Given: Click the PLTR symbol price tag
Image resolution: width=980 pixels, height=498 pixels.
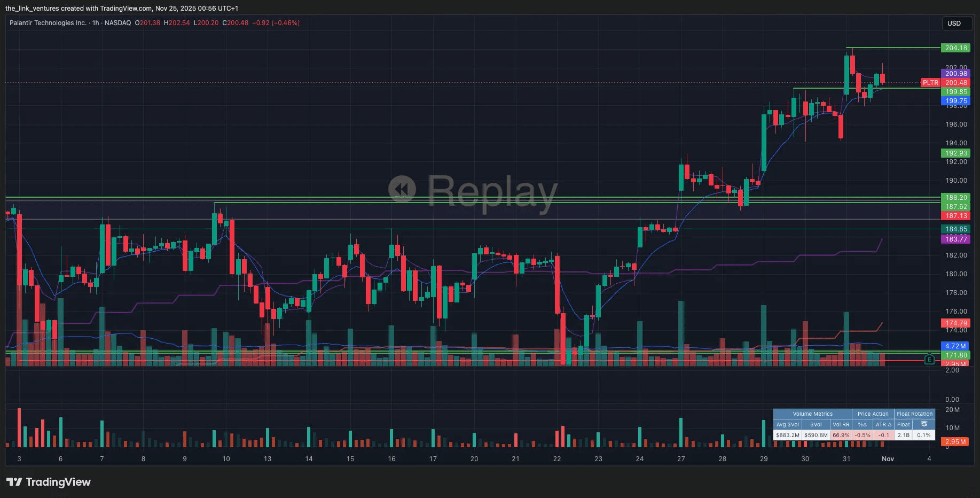Looking at the screenshot, I should coord(930,82).
